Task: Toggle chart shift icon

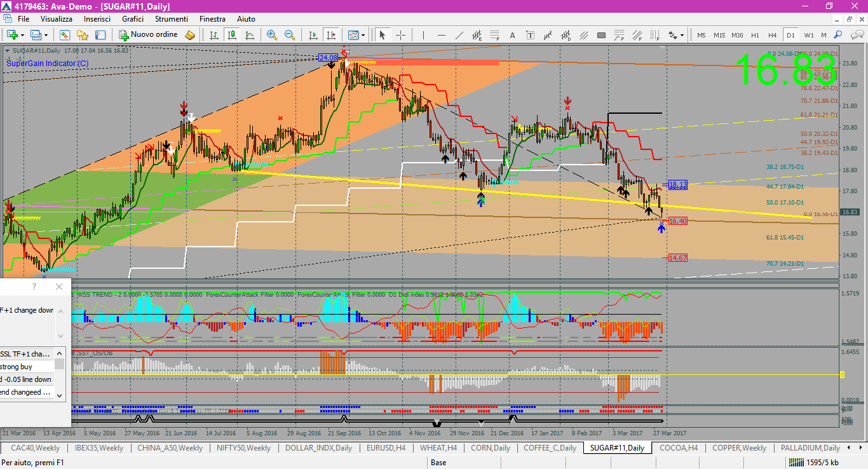Action: click(331, 35)
